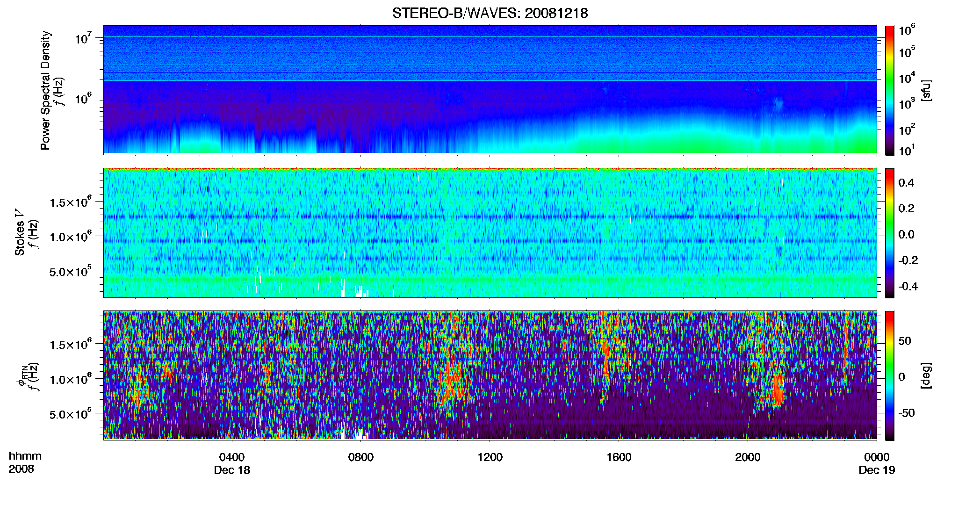Click the 10^6 label on the sfu color bar
The height and width of the screenshot is (505, 980).
[x=907, y=29]
